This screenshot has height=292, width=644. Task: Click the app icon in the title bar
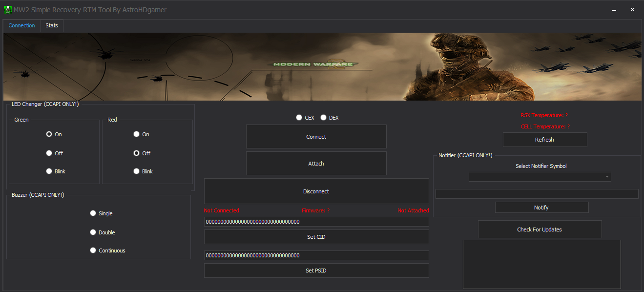tap(7, 10)
